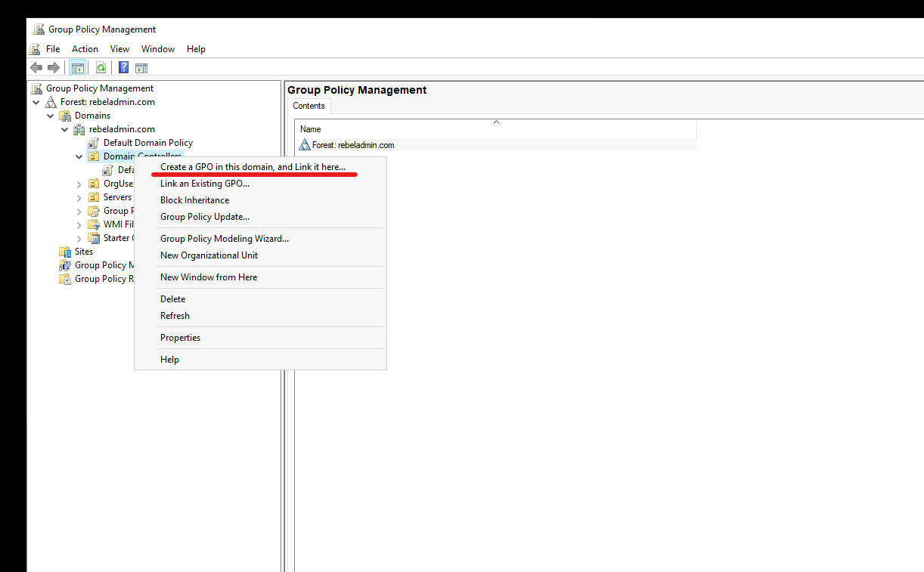
Task: Click the GPO link icon under Domain Controllers
Action: pyautogui.click(x=108, y=170)
